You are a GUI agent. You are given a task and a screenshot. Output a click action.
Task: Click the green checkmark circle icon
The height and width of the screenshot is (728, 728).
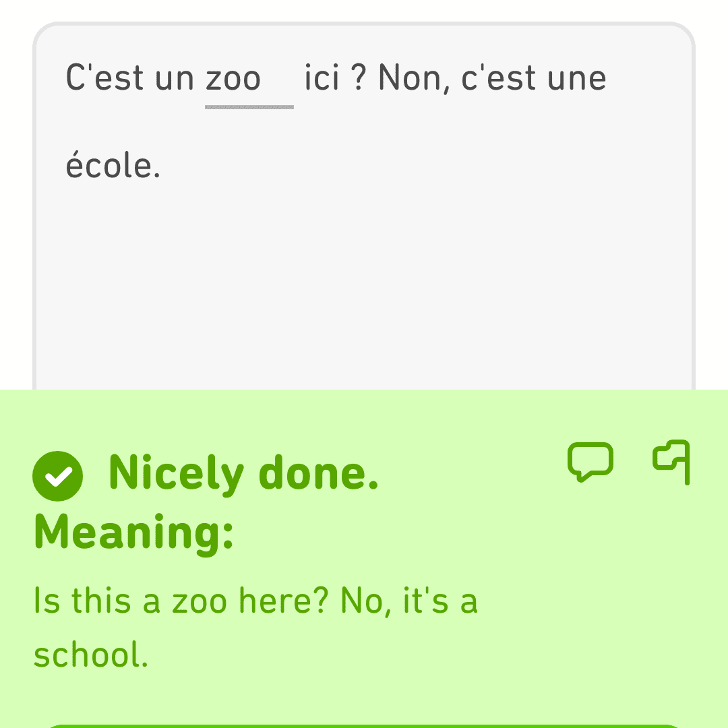coord(57,476)
